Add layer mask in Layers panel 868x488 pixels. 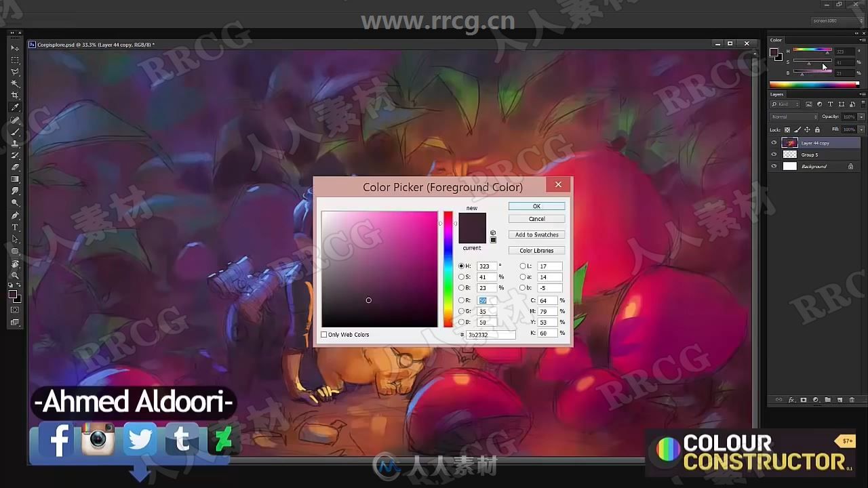(804, 400)
